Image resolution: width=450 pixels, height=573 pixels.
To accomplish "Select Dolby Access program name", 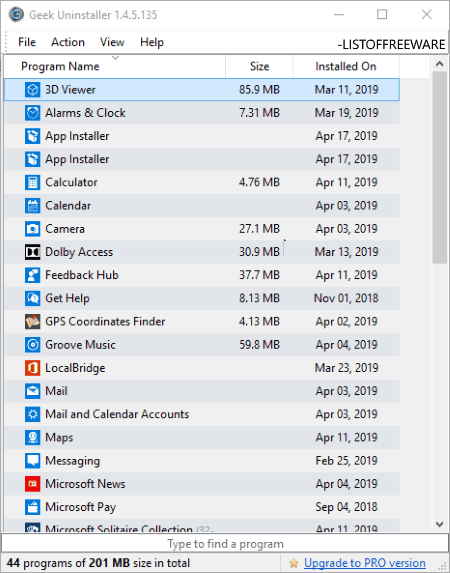I will click(x=79, y=252).
